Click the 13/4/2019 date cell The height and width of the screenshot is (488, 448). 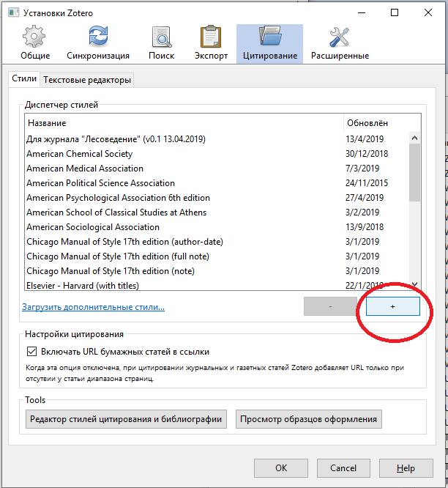(x=365, y=138)
